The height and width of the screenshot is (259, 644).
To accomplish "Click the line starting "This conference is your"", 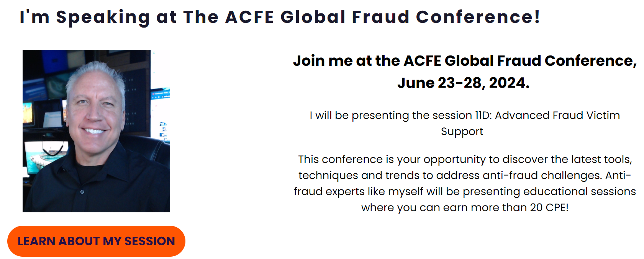I will click(x=465, y=160).
